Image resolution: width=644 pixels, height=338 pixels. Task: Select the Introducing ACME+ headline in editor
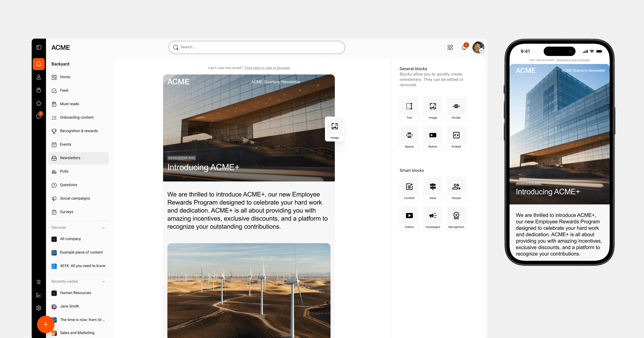[x=203, y=167]
